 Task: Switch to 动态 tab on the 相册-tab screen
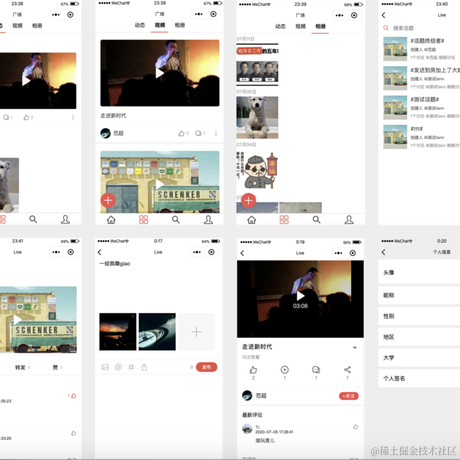coord(280,26)
